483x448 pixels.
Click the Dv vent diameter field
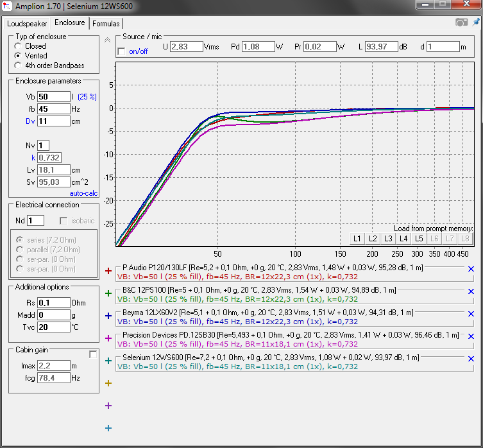pyautogui.click(x=54, y=121)
